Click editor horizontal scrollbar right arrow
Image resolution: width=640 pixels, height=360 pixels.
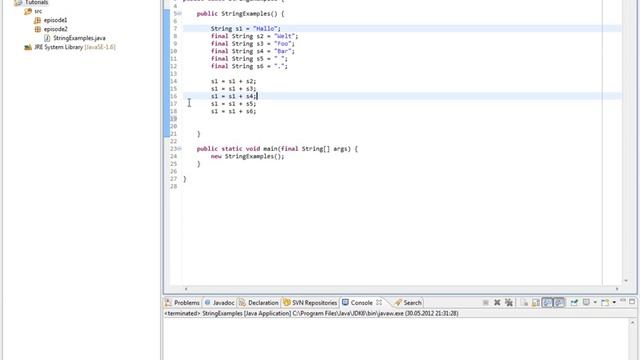[x=617, y=289]
